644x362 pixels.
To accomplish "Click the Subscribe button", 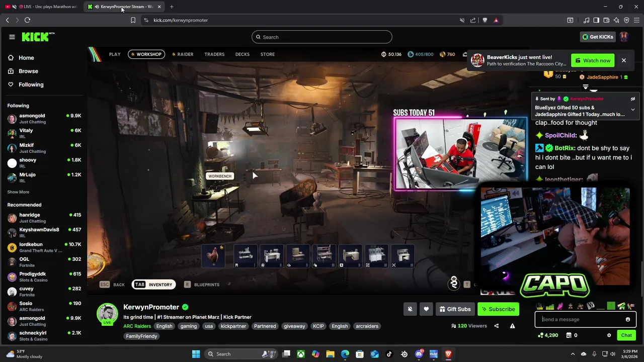I will click(x=498, y=309).
